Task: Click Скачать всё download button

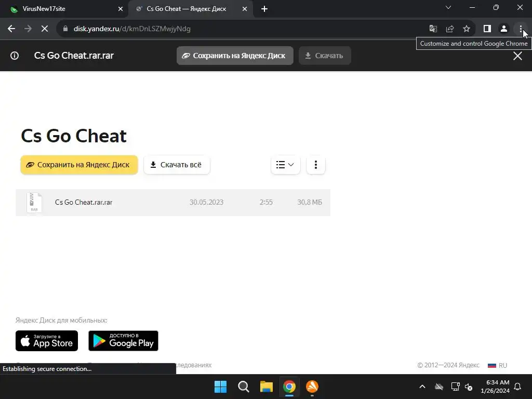Action: click(177, 165)
